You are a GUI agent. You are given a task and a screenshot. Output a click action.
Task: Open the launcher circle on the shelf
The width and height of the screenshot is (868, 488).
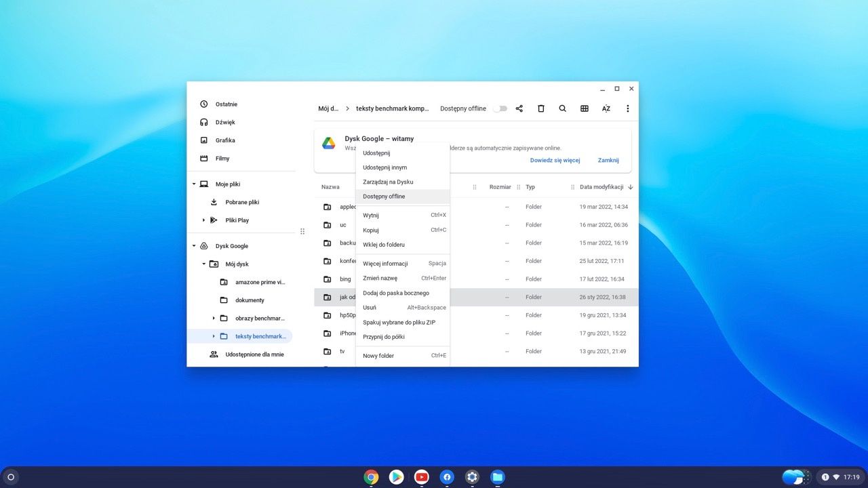click(10, 477)
